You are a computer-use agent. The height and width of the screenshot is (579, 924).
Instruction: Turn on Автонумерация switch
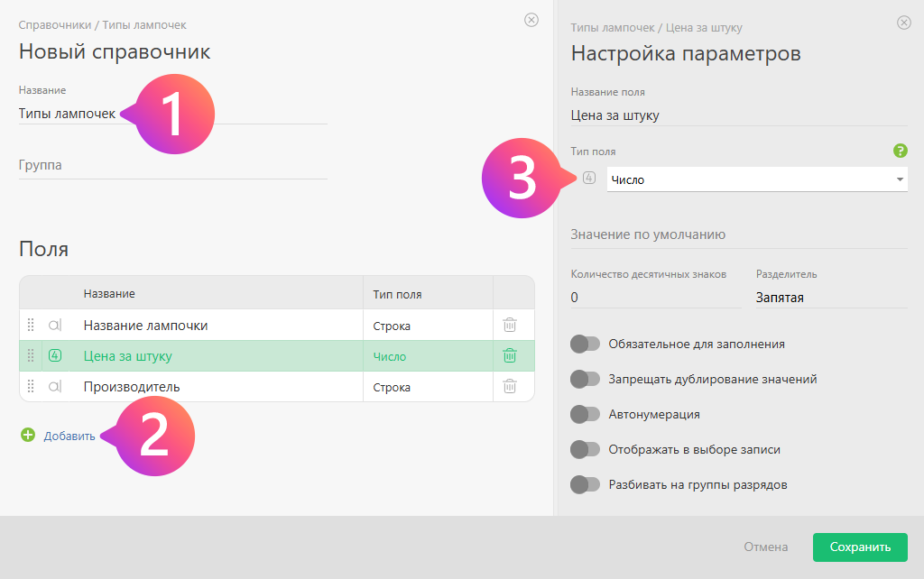[x=585, y=414]
